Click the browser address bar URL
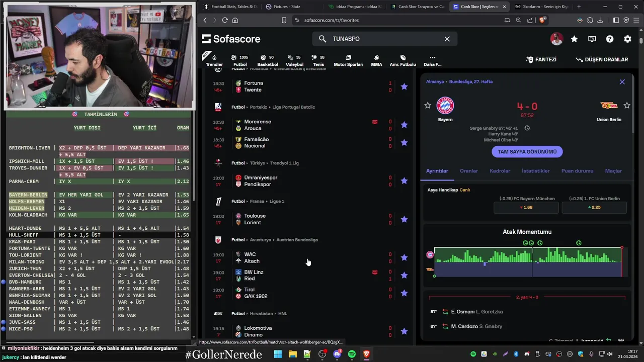The height and width of the screenshot is (362, 644). (x=332, y=20)
